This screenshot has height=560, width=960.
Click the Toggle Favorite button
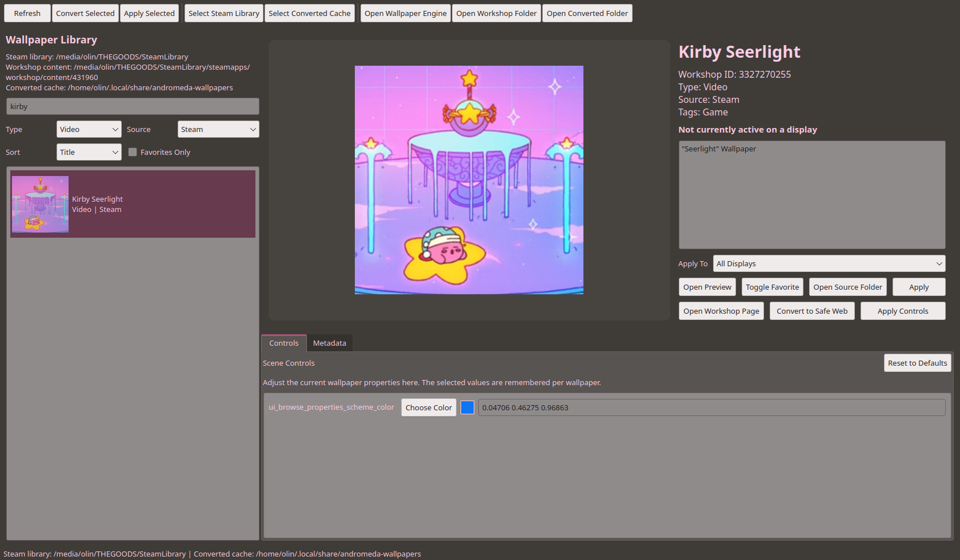pos(773,287)
